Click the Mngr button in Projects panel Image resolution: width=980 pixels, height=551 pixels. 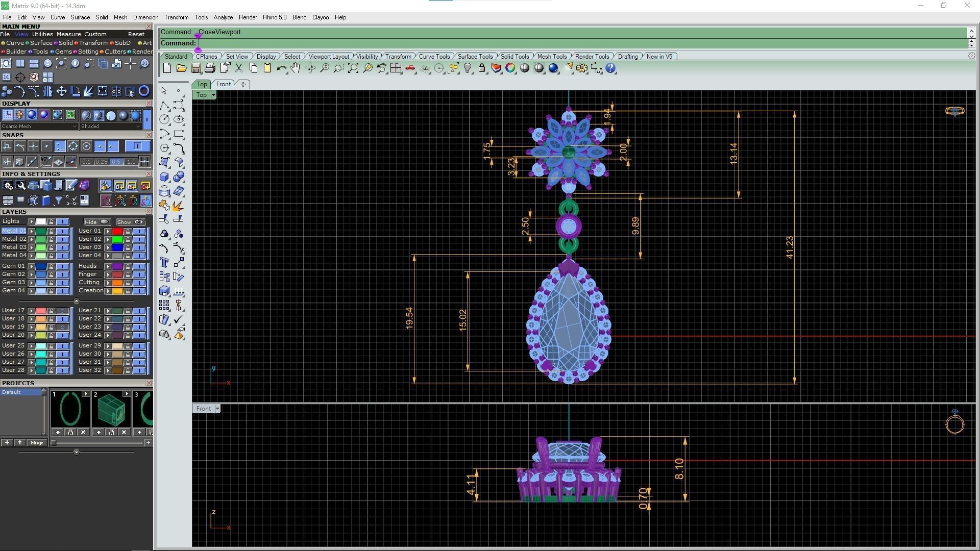click(x=37, y=443)
